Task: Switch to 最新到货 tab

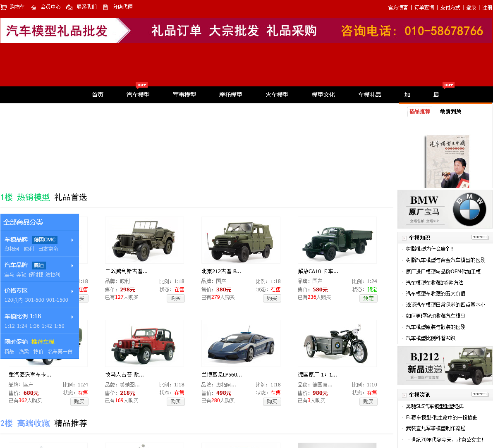Action: pyautogui.click(x=450, y=111)
